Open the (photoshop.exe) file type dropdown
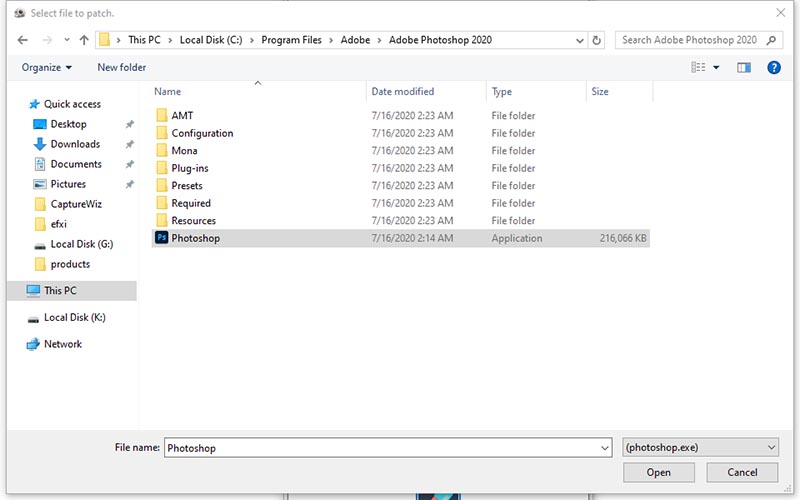The width and height of the screenshot is (800, 500). click(x=701, y=447)
